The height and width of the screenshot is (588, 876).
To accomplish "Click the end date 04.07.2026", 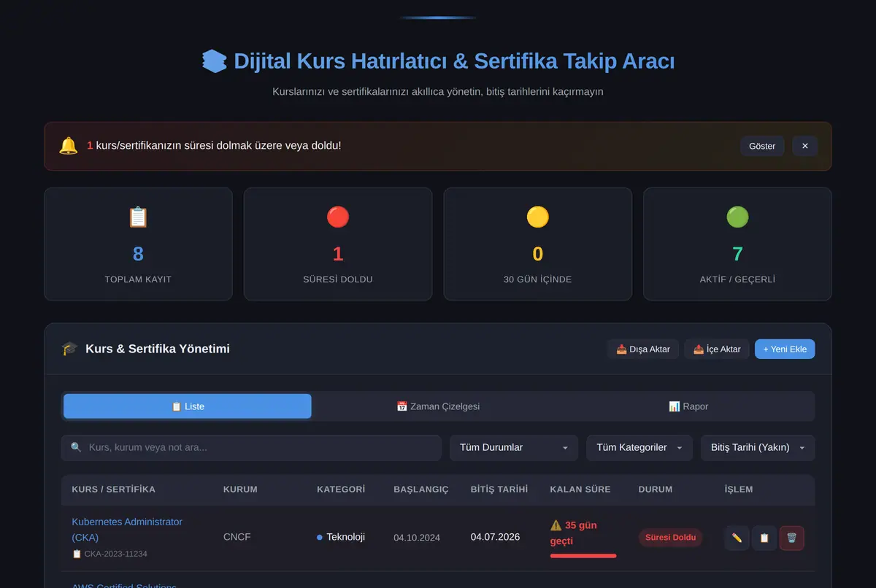I will click(x=496, y=537).
